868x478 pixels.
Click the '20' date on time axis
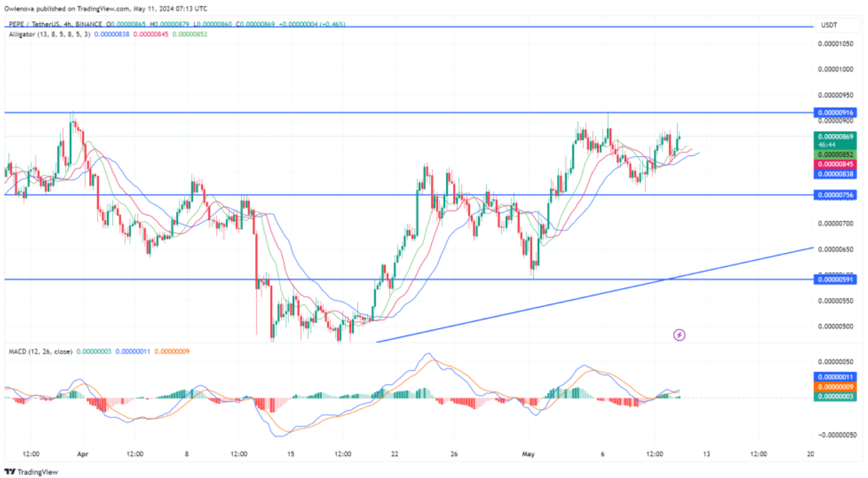pyautogui.click(x=811, y=453)
